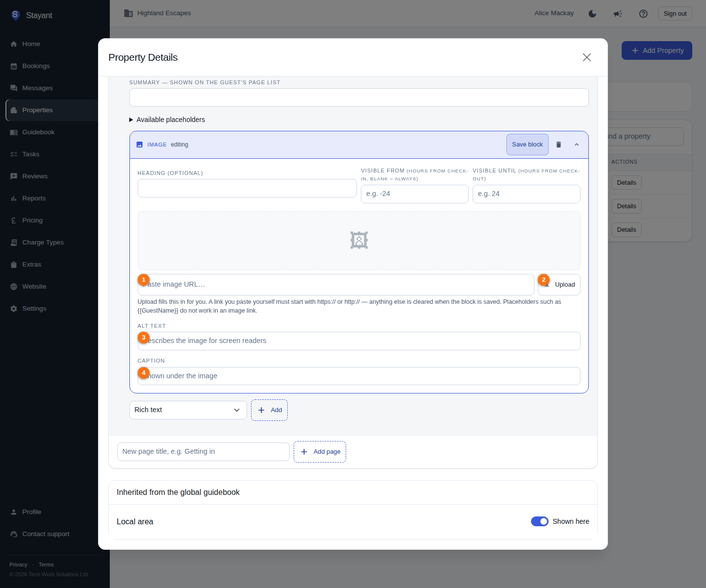
Task: Open announcements megaphone icon
Action: [x=618, y=14]
